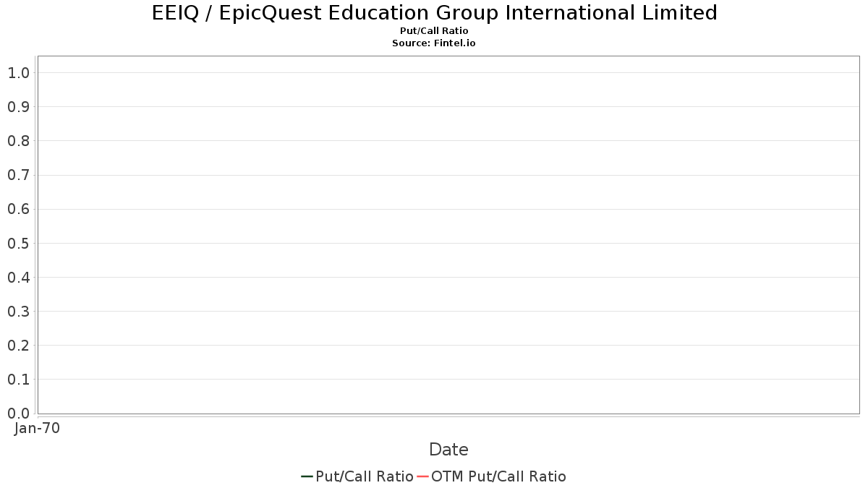Open the Source: Fintel.io link

pyautogui.click(x=434, y=43)
